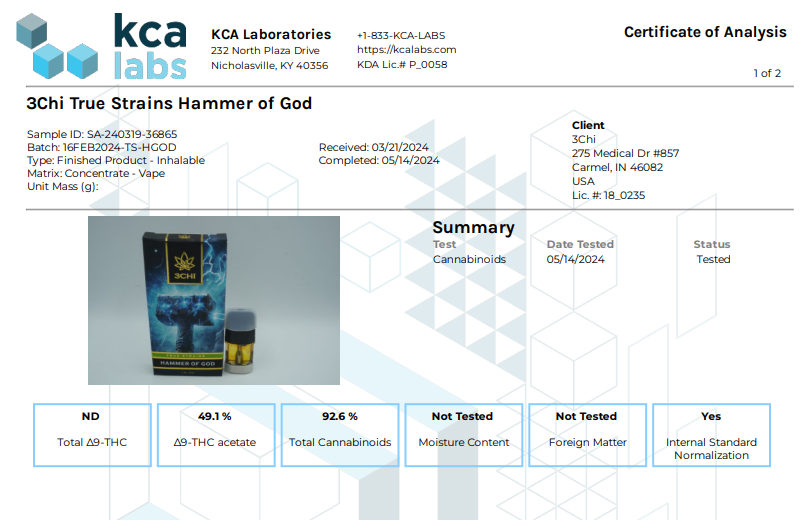Click the Unit Mass (g) line
Viewport: 809px width, 520px height.
[x=62, y=186]
